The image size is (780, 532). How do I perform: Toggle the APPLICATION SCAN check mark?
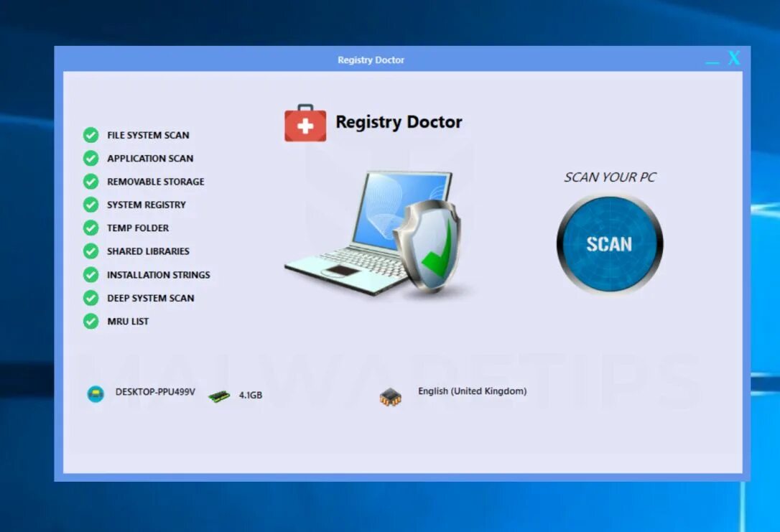click(90, 158)
